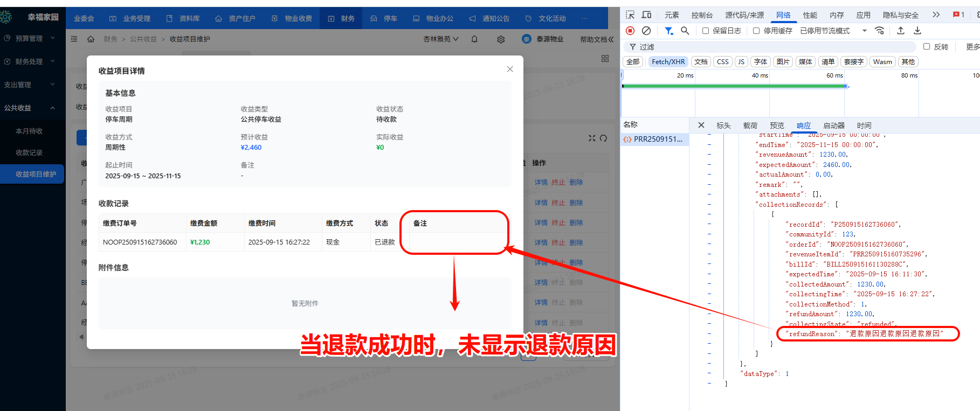Open the 已停用节流模式 throttling dropdown
The width and height of the screenshot is (980, 411).
point(833,31)
